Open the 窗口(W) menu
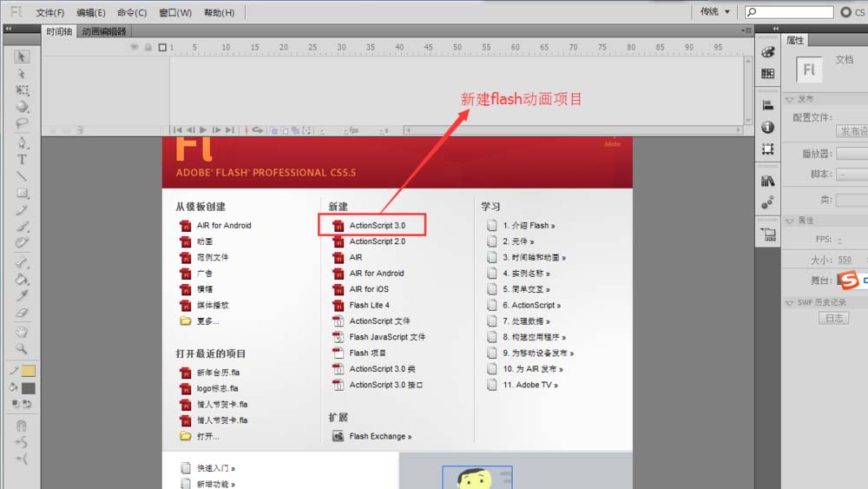Image resolution: width=868 pixels, height=489 pixels. (175, 12)
